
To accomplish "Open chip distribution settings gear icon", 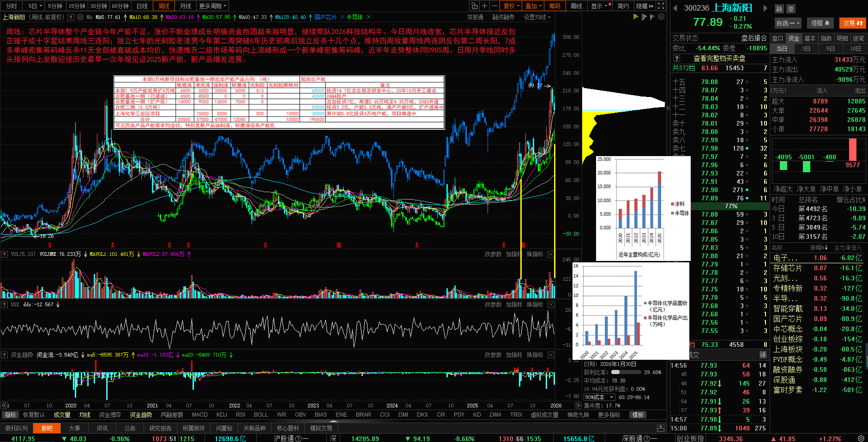I will point(661,17).
